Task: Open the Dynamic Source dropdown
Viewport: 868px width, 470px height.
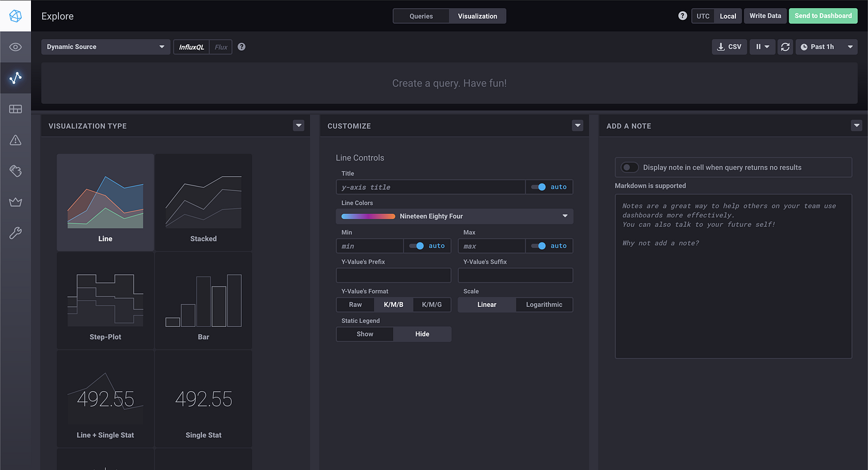Action: tap(106, 47)
